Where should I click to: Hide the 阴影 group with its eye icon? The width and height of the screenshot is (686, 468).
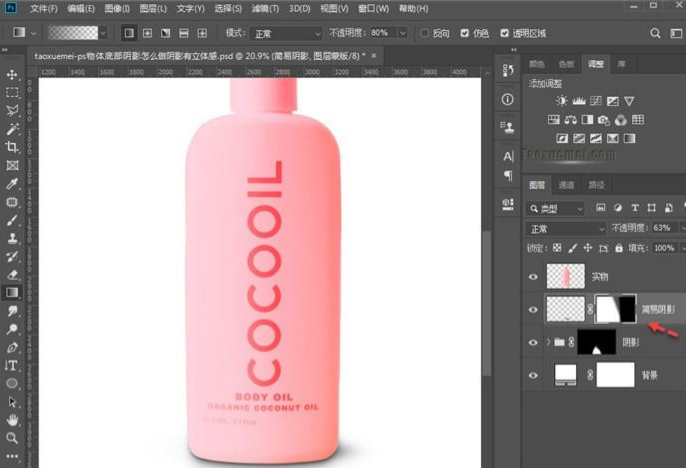(x=533, y=342)
